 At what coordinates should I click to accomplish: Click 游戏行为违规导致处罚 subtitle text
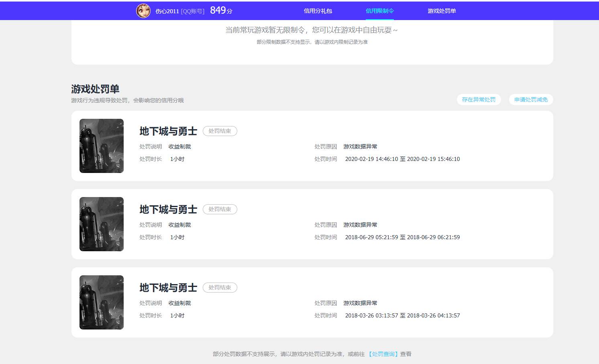point(127,100)
